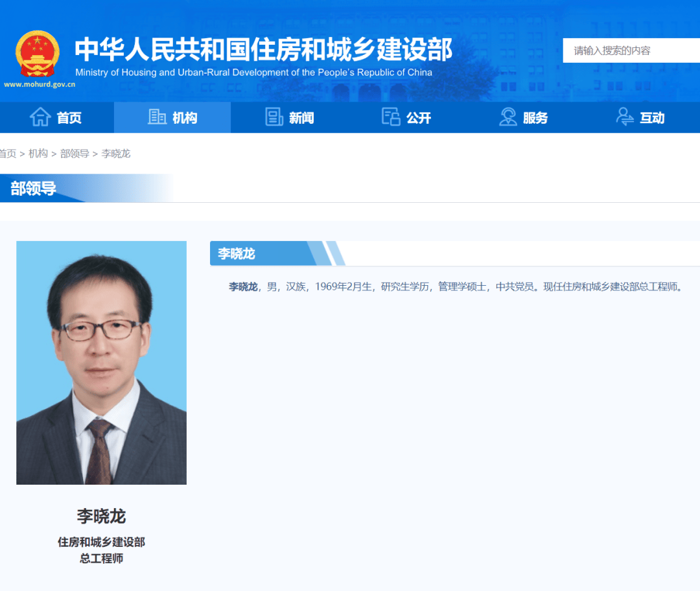This screenshot has width=700, height=591.
Task: Click the 部领导 section heading
Action: click(x=34, y=189)
